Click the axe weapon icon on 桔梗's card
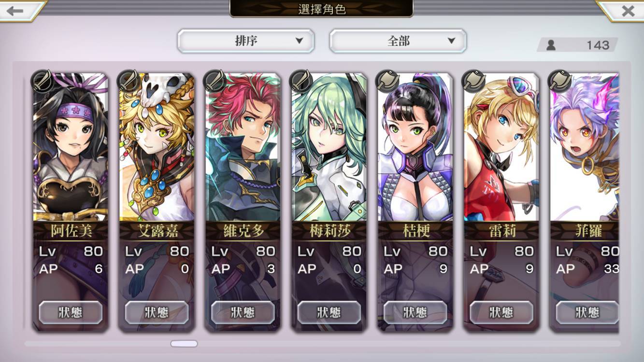 coord(387,81)
